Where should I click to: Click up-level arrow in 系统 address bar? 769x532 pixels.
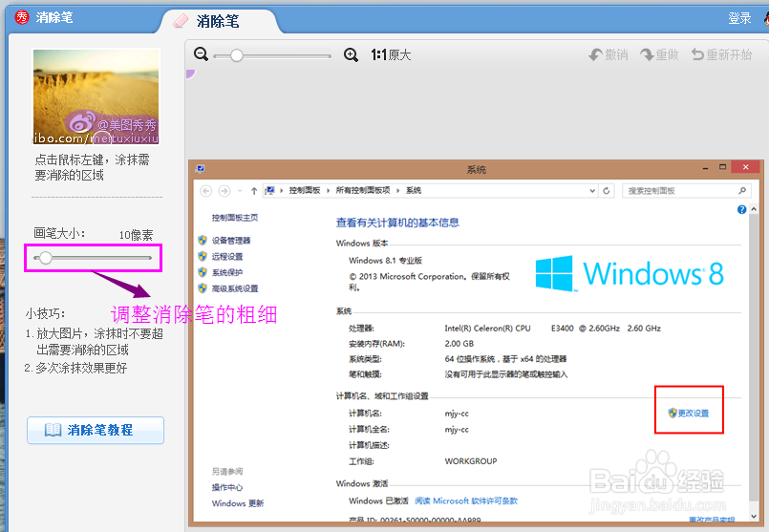(x=254, y=191)
